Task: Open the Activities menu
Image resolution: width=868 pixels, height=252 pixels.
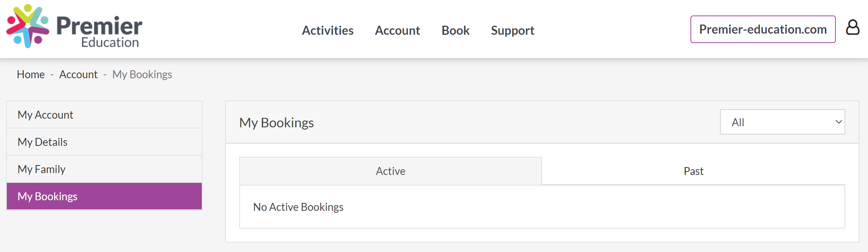Action: 327,30
